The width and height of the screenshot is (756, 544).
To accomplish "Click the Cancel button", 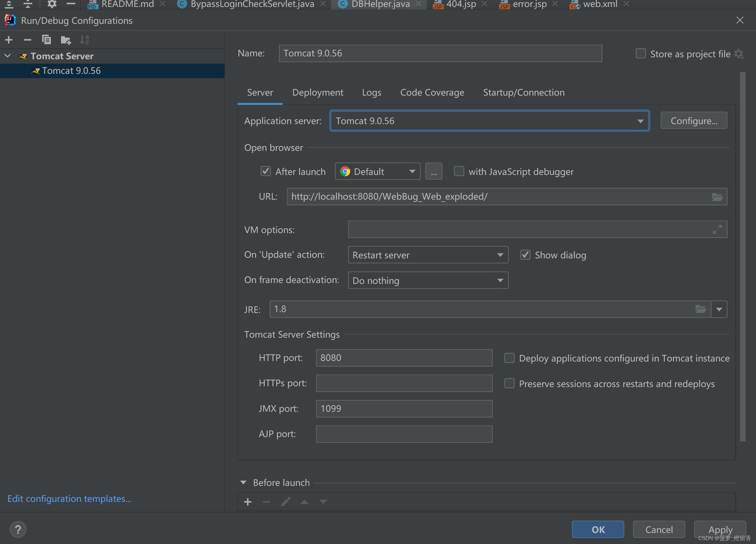I will (659, 529).
